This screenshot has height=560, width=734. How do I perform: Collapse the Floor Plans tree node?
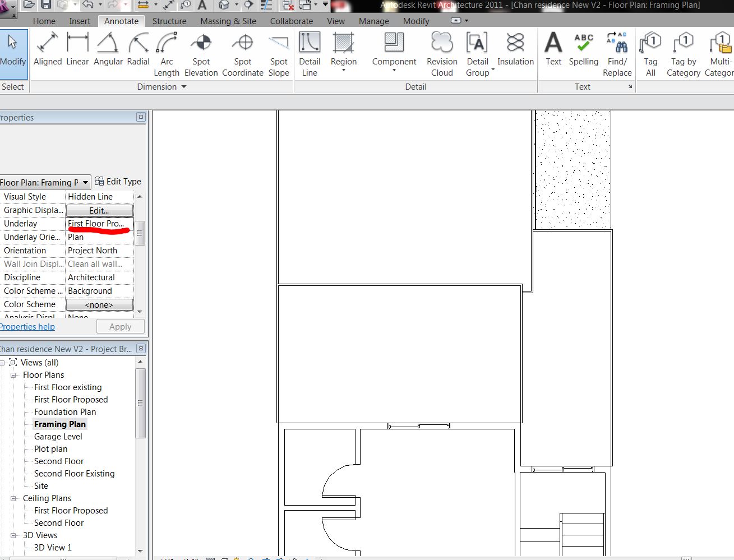[x=13, y=375]
